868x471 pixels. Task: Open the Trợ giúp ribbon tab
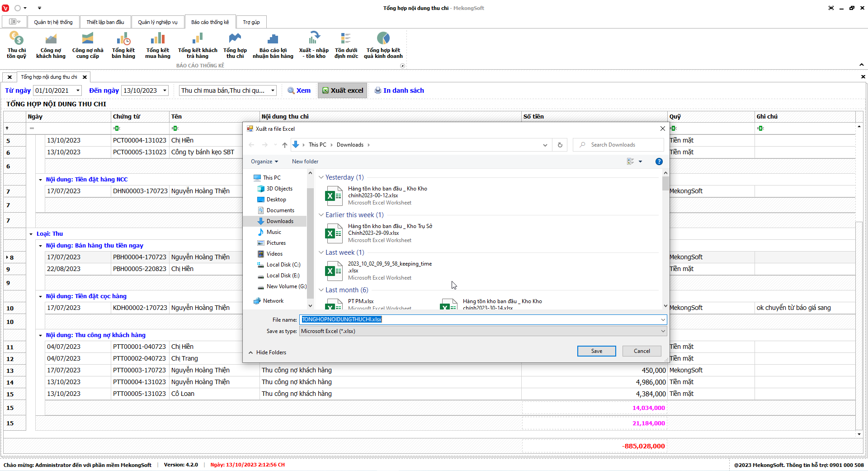(251, 22)
